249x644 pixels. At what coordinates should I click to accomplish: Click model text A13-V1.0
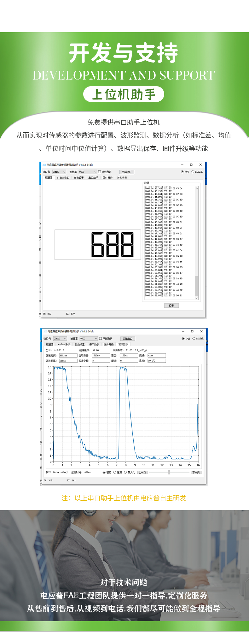pos(59,350)
